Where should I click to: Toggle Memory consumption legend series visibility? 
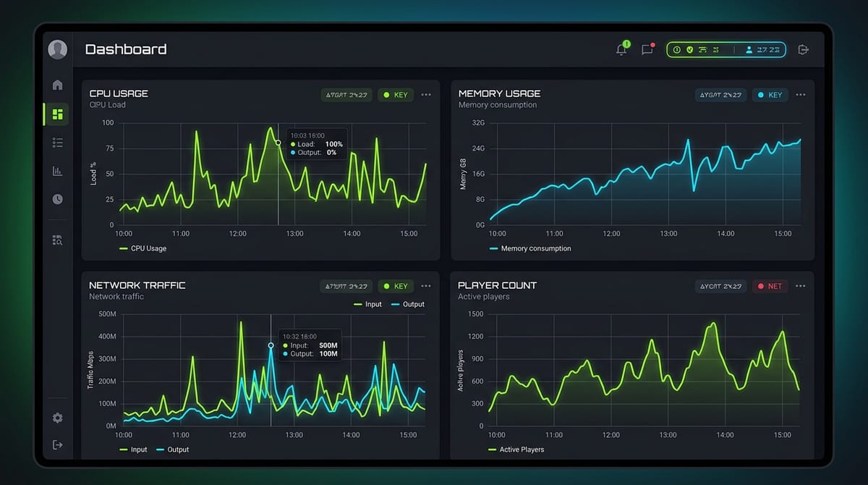coord(530,248)
